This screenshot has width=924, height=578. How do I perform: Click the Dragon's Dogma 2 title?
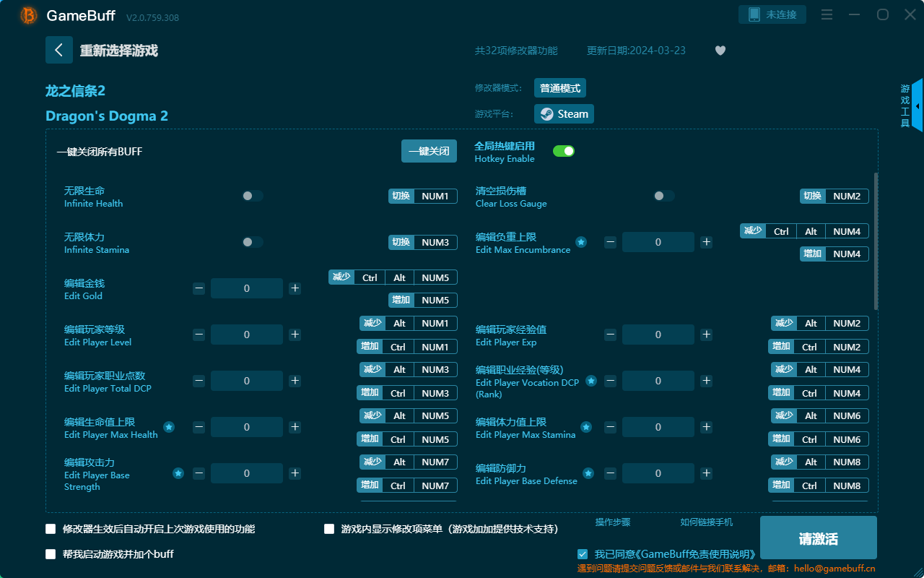coord(107,116)
